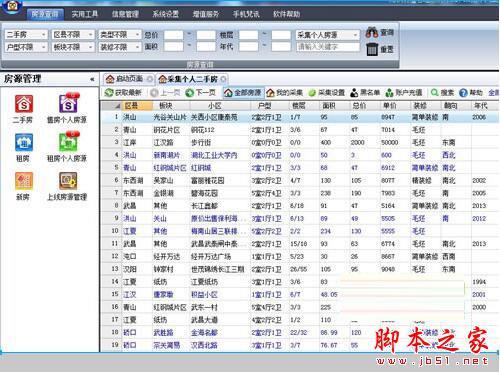Sort by the 装修 column header
This screenshot has height=372, width=500.
pos(426,106)
